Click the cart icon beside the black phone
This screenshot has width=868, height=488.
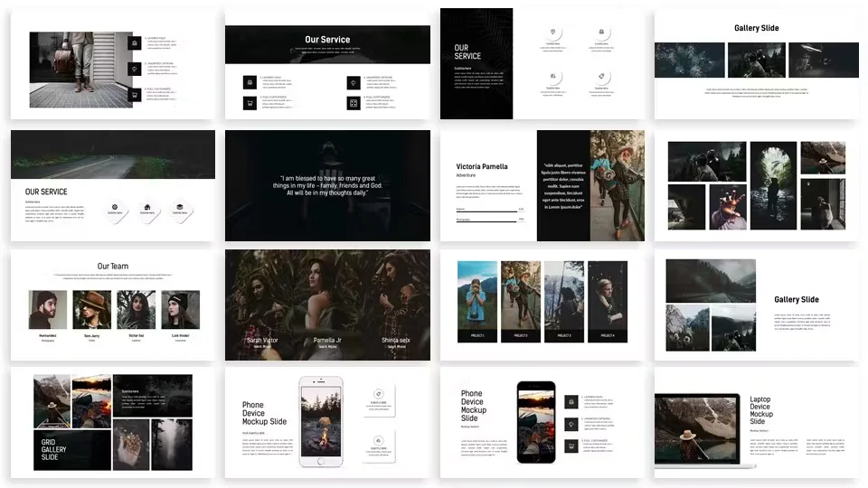571,446
